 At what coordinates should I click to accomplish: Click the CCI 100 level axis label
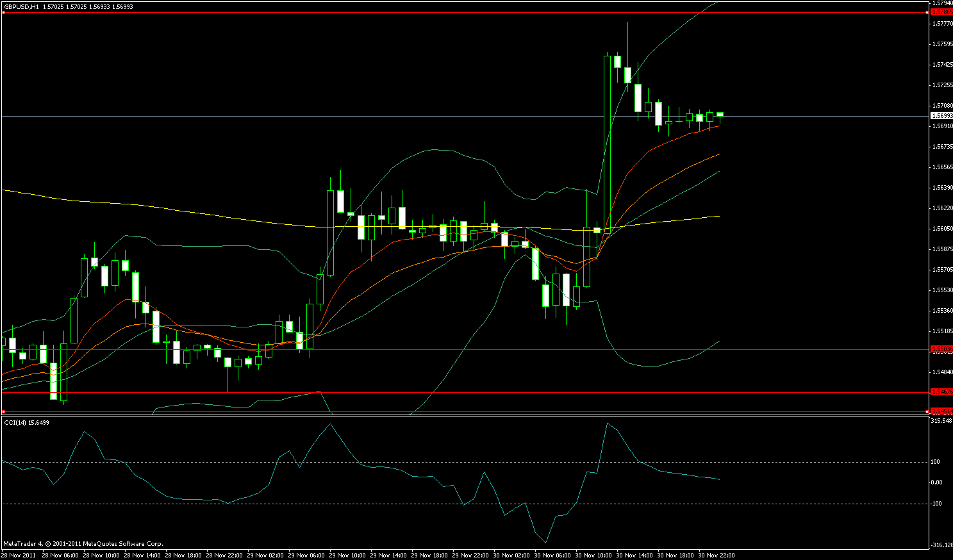936,462
